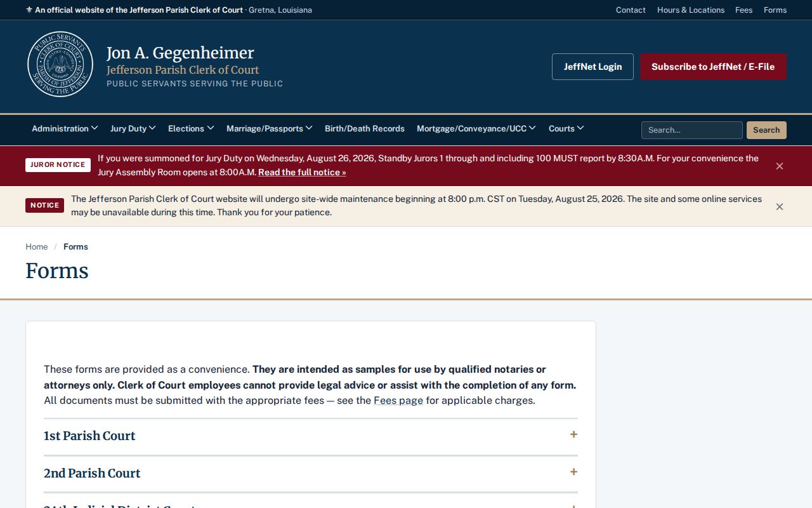Follow the Read the full notice link
The height and width of the screenshot is (508, 812).
point(302,172)
